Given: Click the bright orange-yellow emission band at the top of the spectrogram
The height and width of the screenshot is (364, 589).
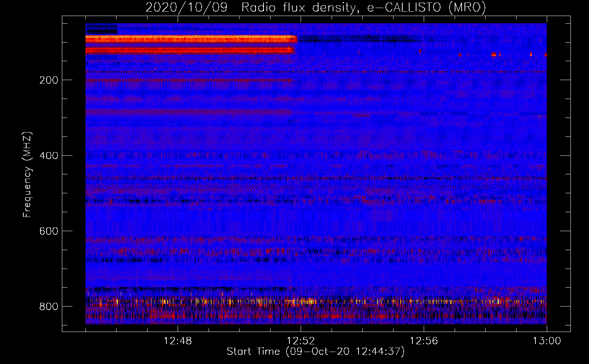Looking at the screenshot, I should click(191, 39).
